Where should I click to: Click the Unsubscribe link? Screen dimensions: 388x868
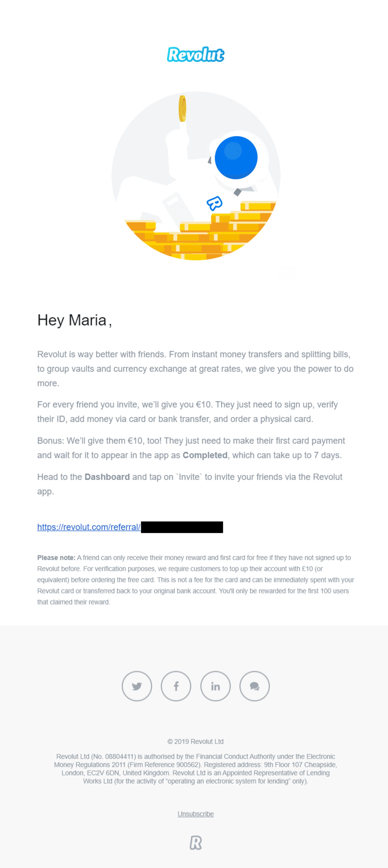point(195,814)
